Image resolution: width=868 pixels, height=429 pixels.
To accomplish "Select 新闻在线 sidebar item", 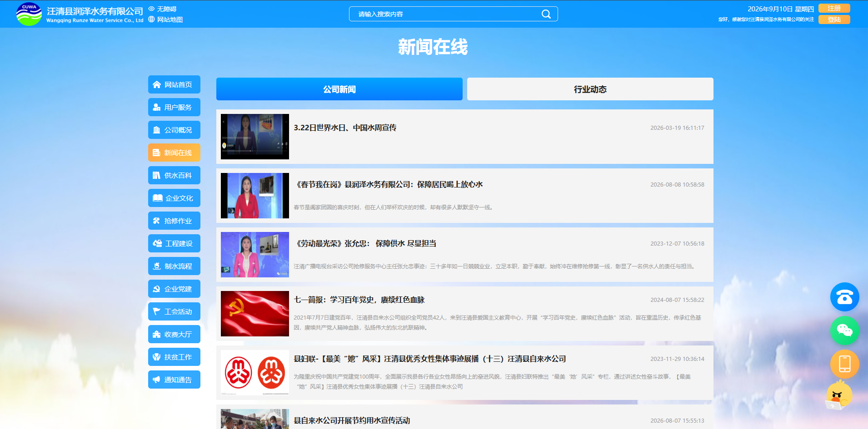I will tap(174, 153).
